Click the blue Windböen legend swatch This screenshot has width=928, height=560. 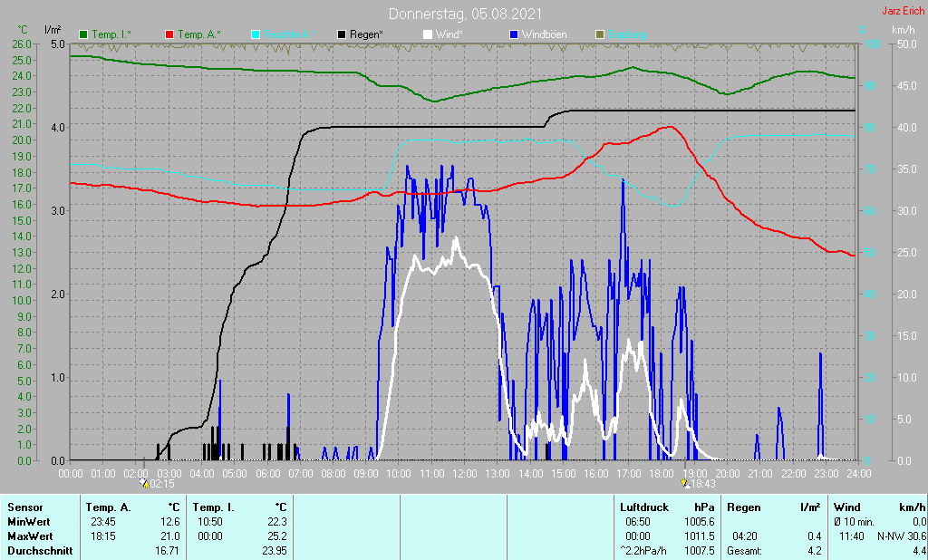[x=513, y=35]
